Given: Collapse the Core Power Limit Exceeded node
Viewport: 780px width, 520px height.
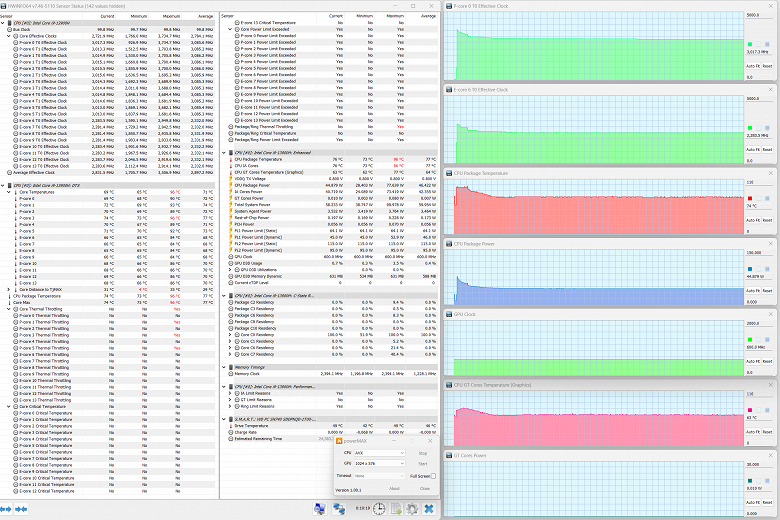Looking at the screenshot, I should point(230,29).
